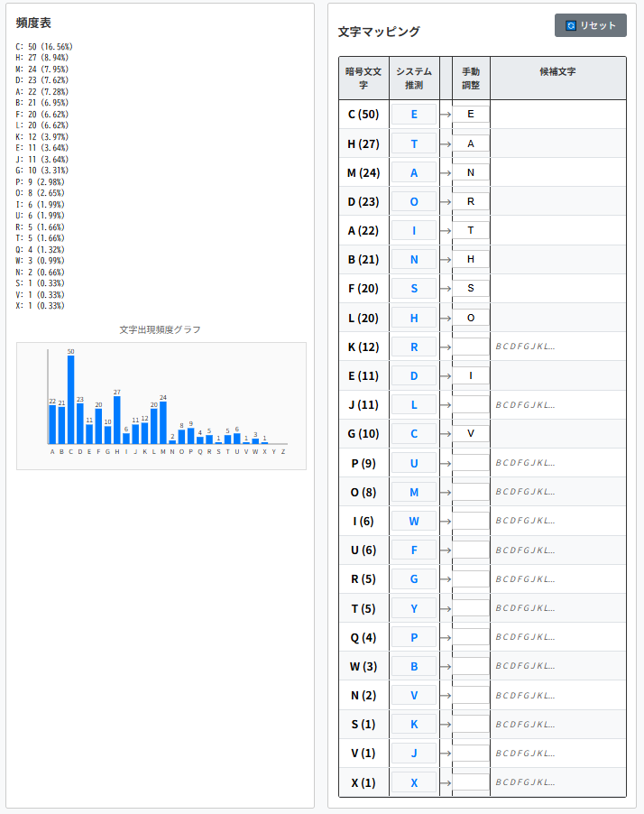Screen dimensions: 644x814
Task: Click the tallest bar labeled 50 in graph
Action: 71,399
